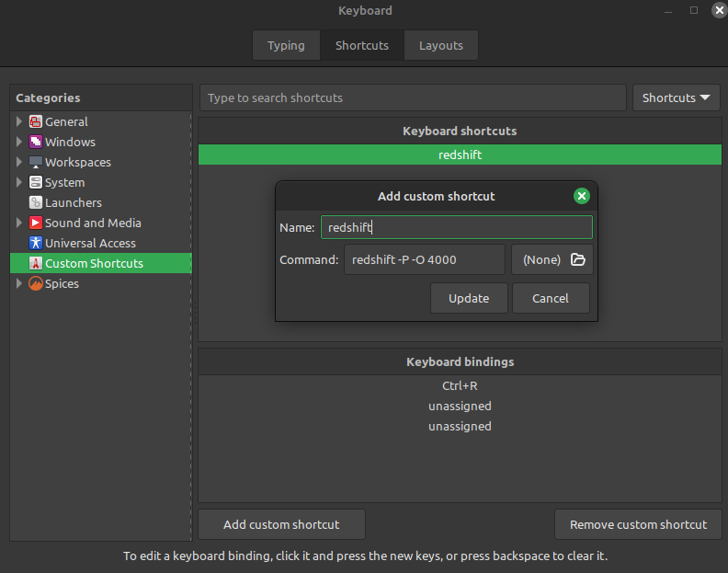The image size is (728, 573).
Task: Maximize the Keyboard window
Action: (694, 10)
